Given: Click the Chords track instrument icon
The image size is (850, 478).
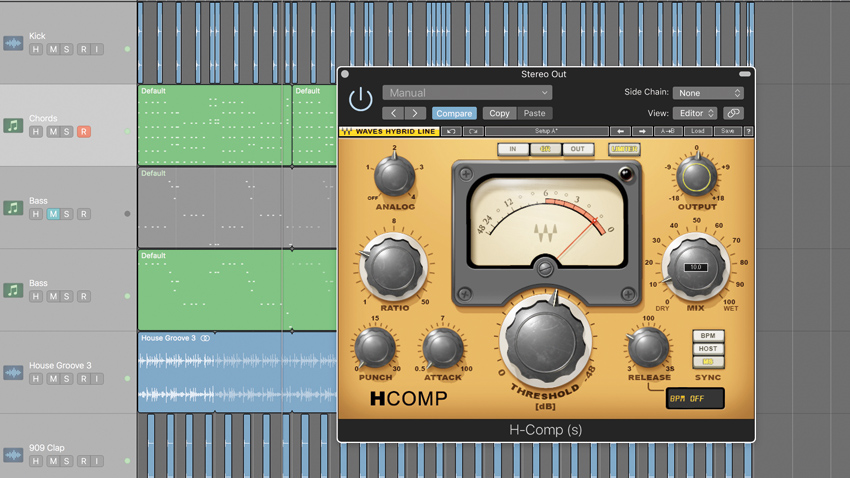Looking at the screenshot, I should 13,125.
